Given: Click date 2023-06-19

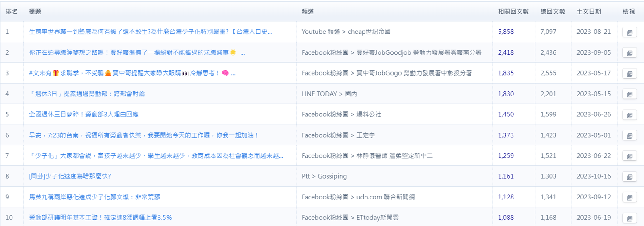Looking at the screenshot, I should [x=594, y=218].
